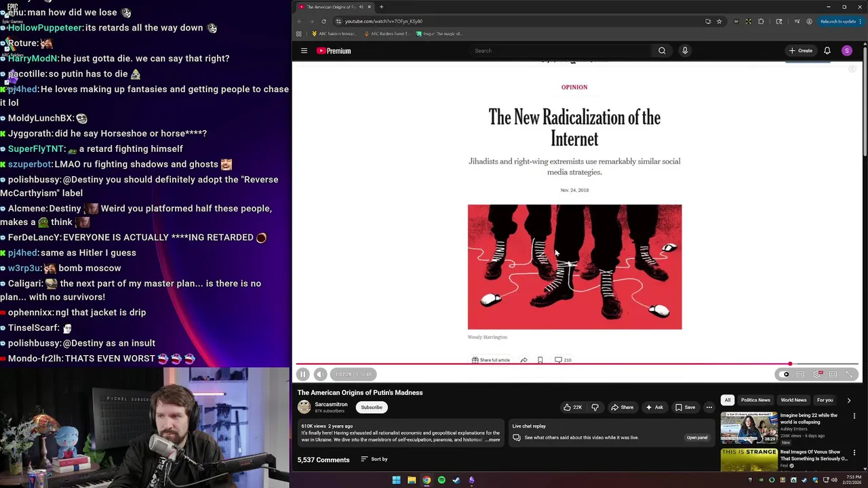Screen dimensions: 868x488
Task: Open options for 'Real Images Of Venus' video
Action: [854, 453]
